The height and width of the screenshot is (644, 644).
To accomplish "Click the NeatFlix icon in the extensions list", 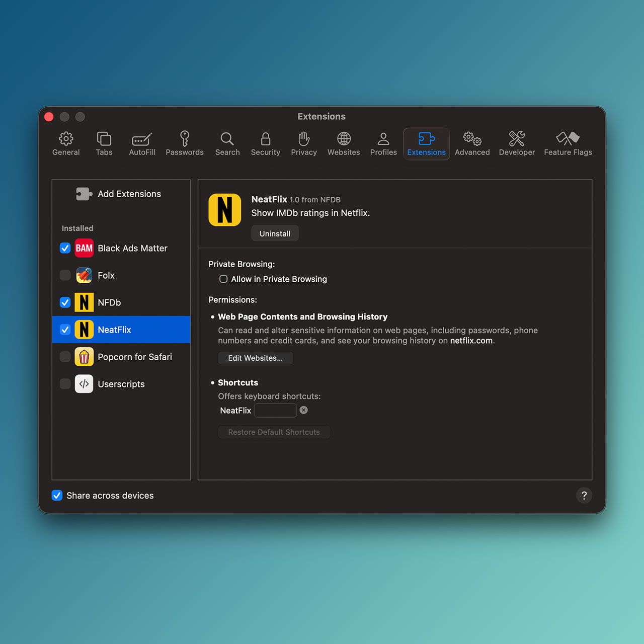I will tap(84, 330).
